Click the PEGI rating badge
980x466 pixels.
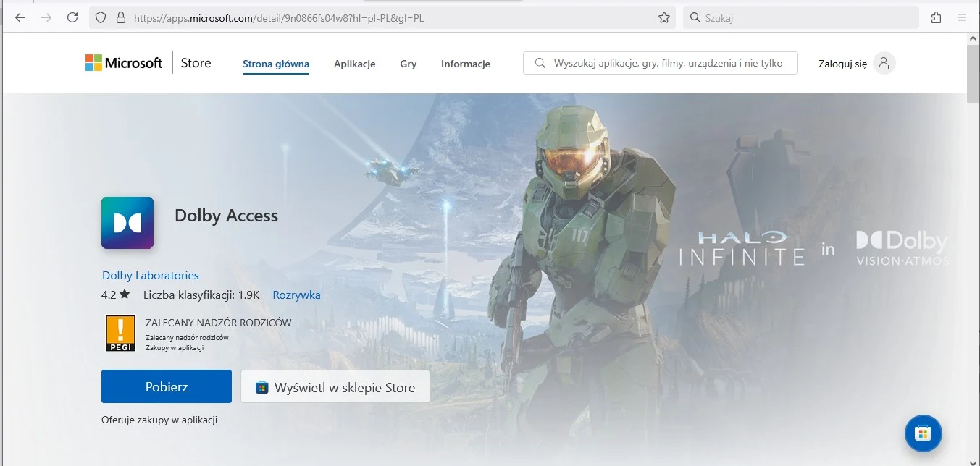coord(120,334)
